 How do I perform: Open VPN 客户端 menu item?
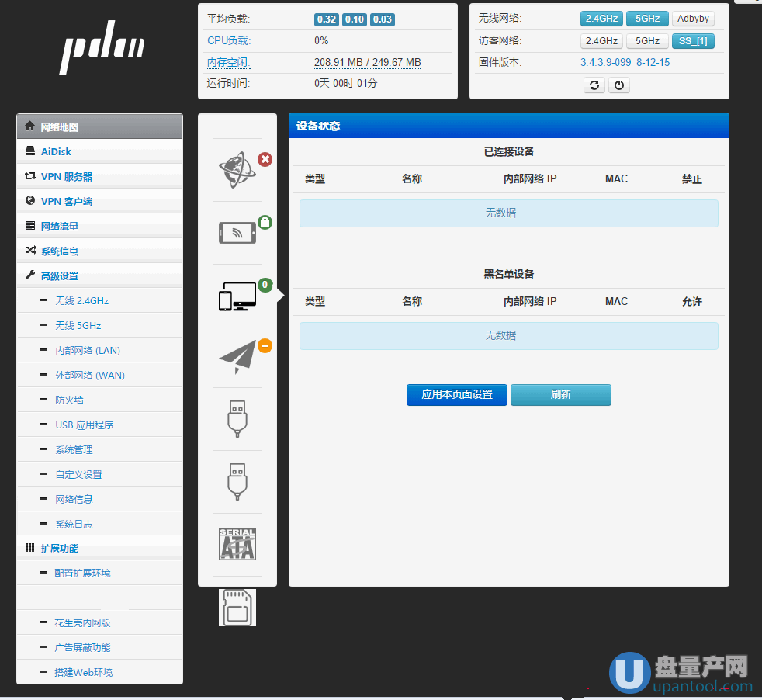[x=99, y=201]
